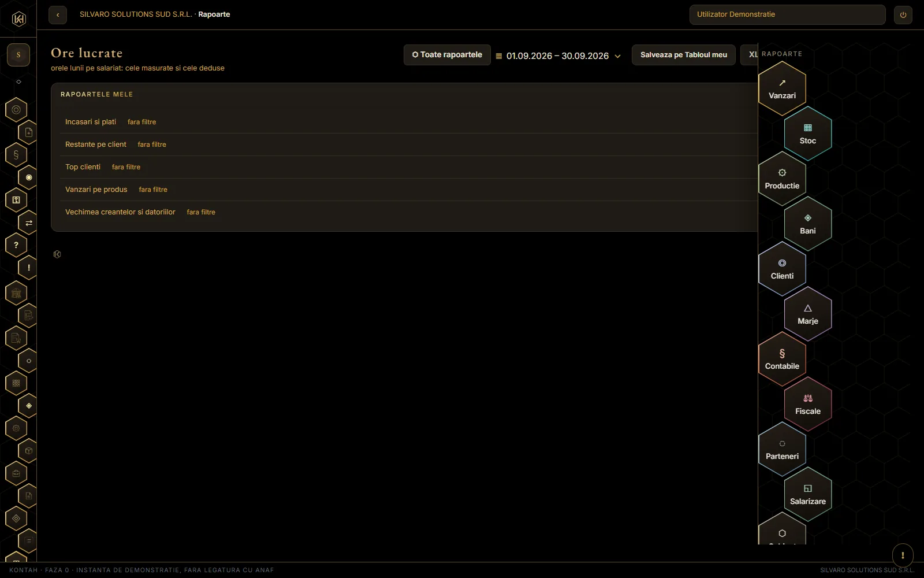Click the exclamation alert button at bottom right
Viewport: 924px width, 578px height.
click(x=903, y=555)
